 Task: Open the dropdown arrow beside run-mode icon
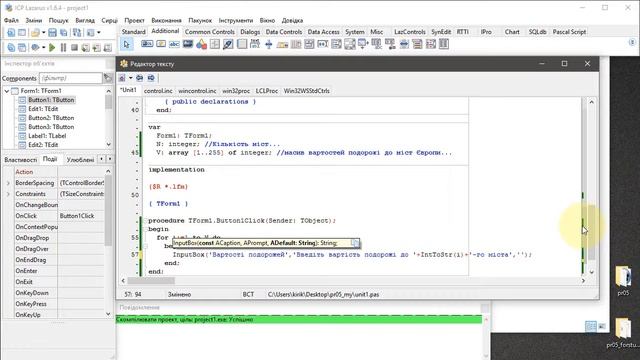[43, 47]
